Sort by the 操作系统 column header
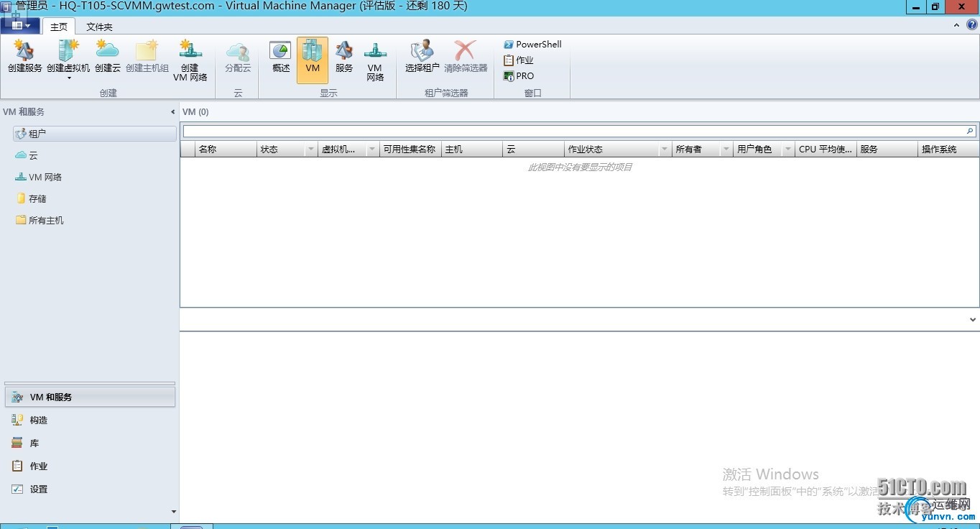The image size is (980, 529). 948,149
